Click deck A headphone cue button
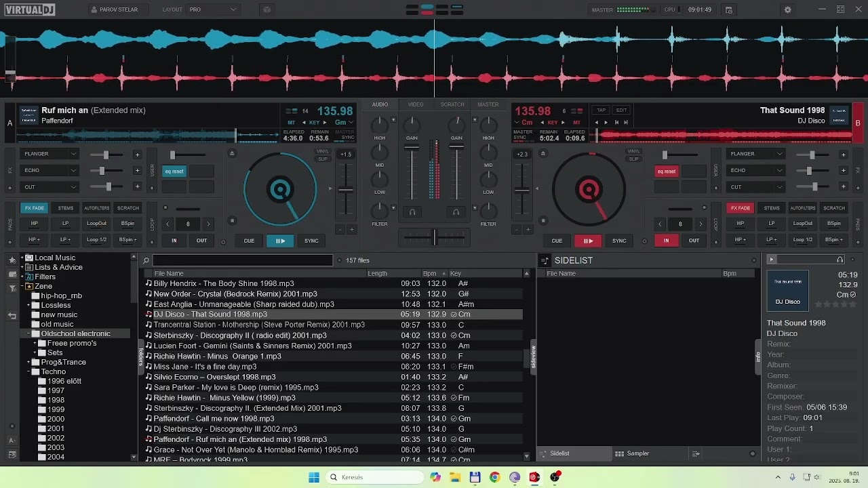Image resolution: width=868 pixels, height=488 pixels. (x=412, y=212)
